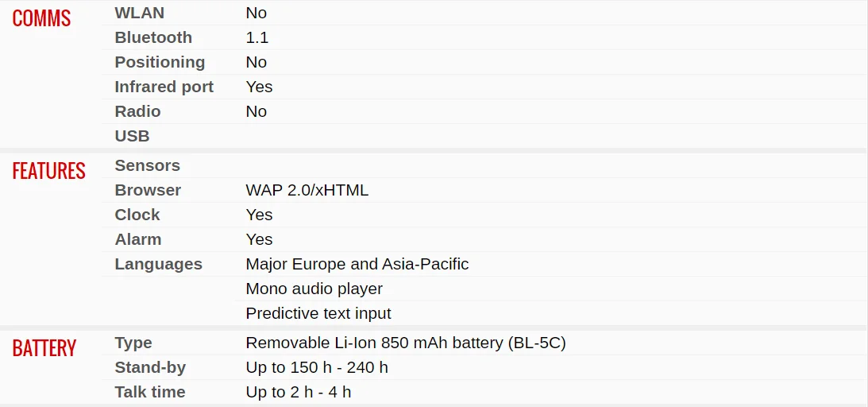Open the Talk time label link
The image size is (868, 407).
pos(149,392)
